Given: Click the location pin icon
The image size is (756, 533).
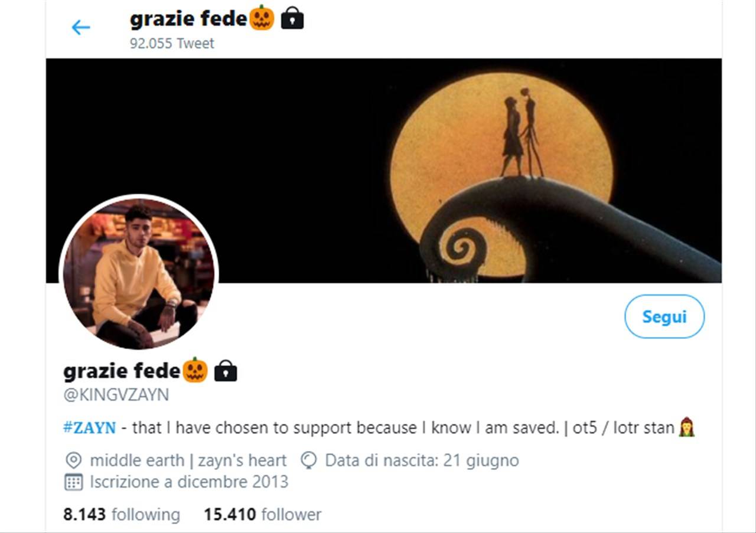Looking at the screenshot, I should click(73, 460).
